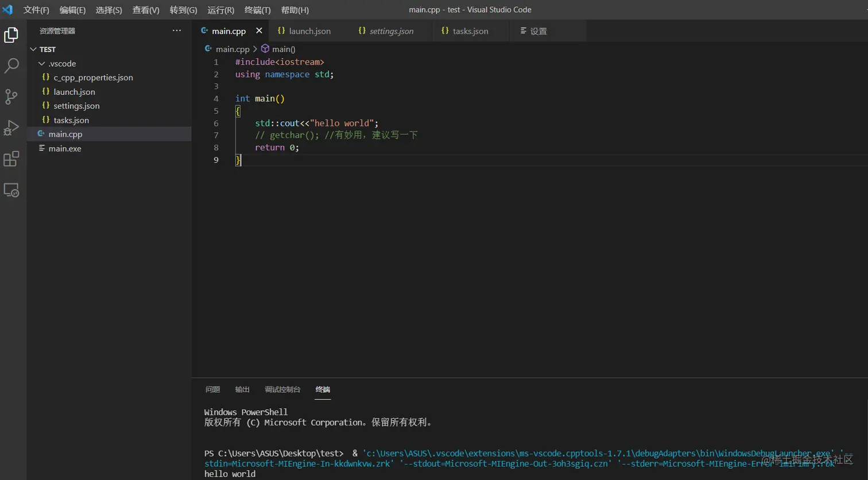Select tasks.json in the Explorer
Screen dimensions: 868x480
pyautogui.click(x=70, y=119)
